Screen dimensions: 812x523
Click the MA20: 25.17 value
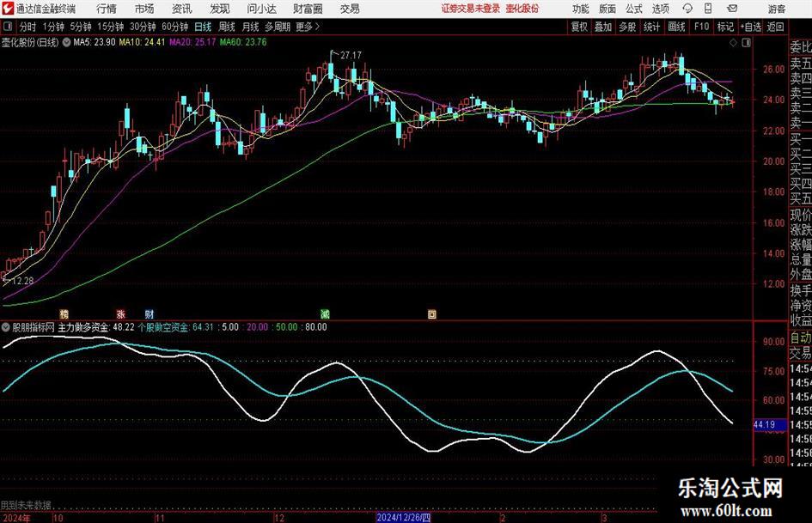tap(192, 42)
